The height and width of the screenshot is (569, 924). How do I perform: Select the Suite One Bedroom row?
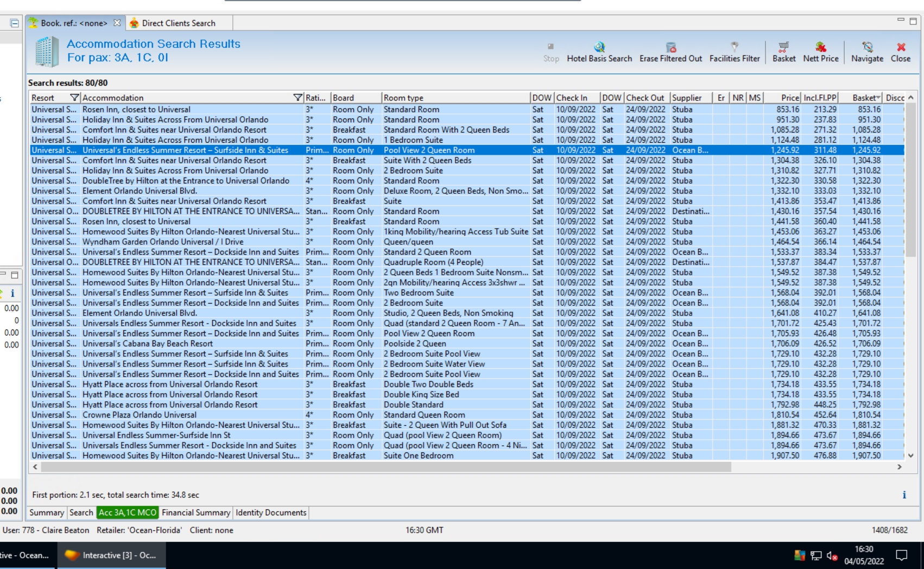467,456
